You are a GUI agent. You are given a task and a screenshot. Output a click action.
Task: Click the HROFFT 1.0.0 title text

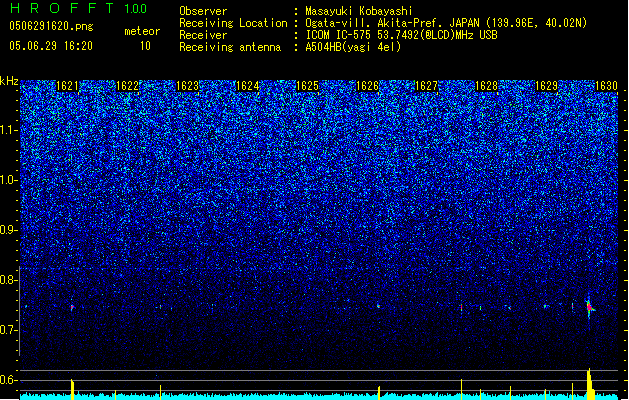(79, 8)
